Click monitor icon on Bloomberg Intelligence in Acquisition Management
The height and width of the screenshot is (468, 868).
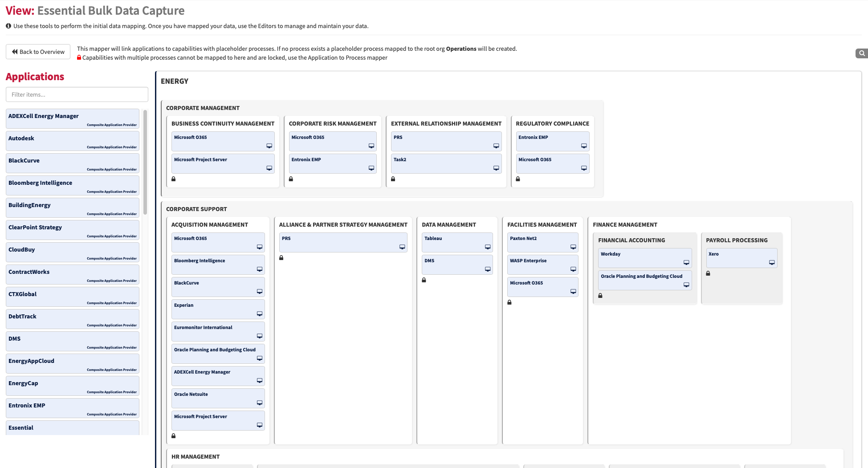260,269
